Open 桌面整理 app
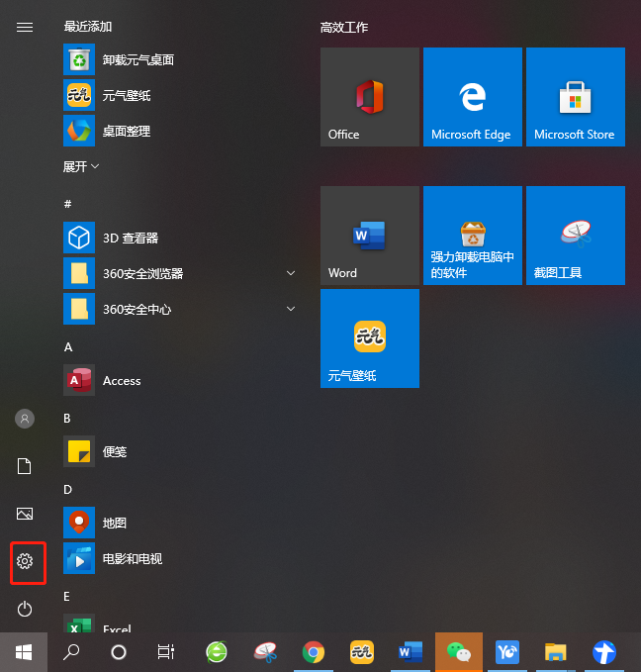Viewport: 641px width, 672px height. coord(180,131)
